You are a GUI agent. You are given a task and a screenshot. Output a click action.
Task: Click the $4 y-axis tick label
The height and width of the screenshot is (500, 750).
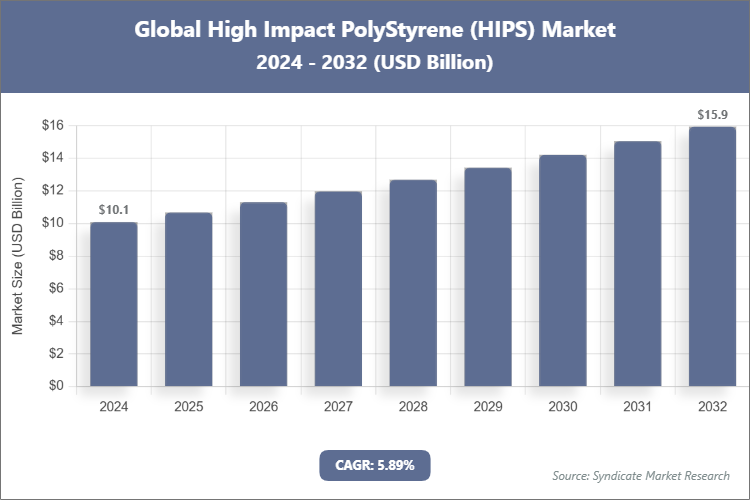coord(56,321)
